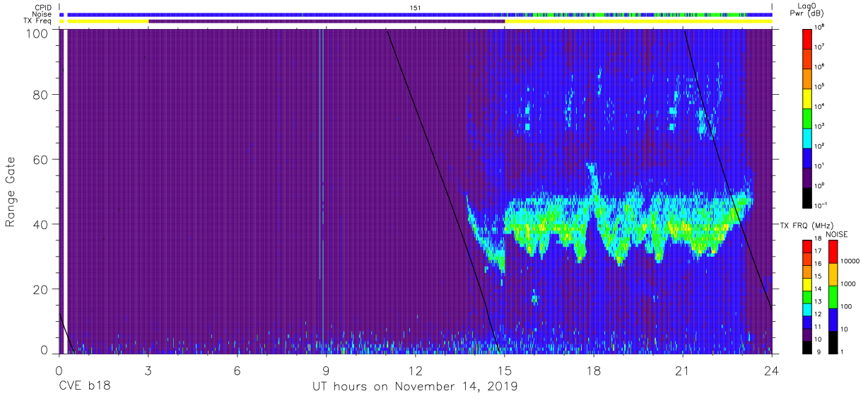
Task: Click the 10^8 power colorbar label
Action: [821, 28]
